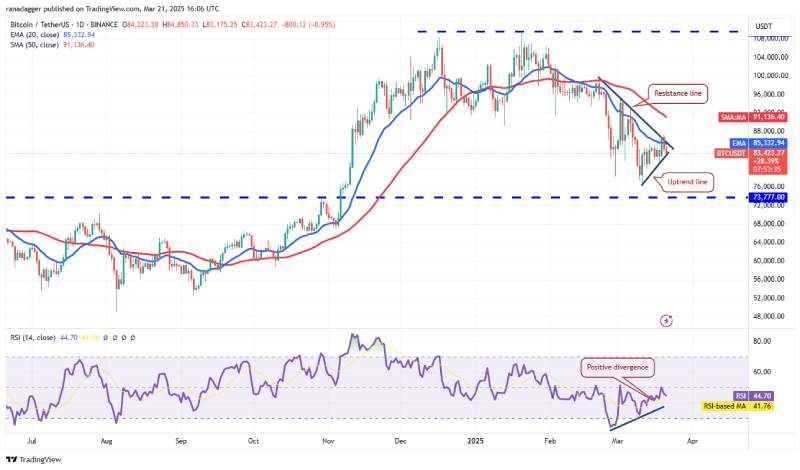Click the TradingView logo at bottom left

(x=34, y=459)
